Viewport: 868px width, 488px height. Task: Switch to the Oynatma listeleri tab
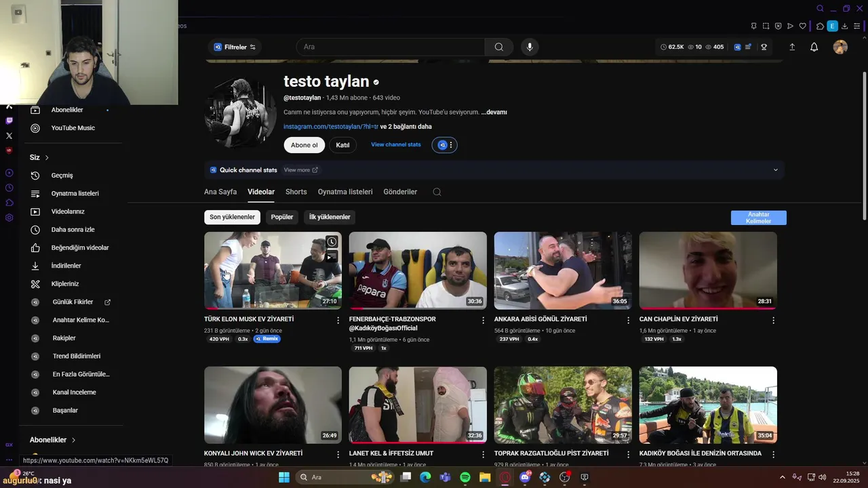click(345, 192)
